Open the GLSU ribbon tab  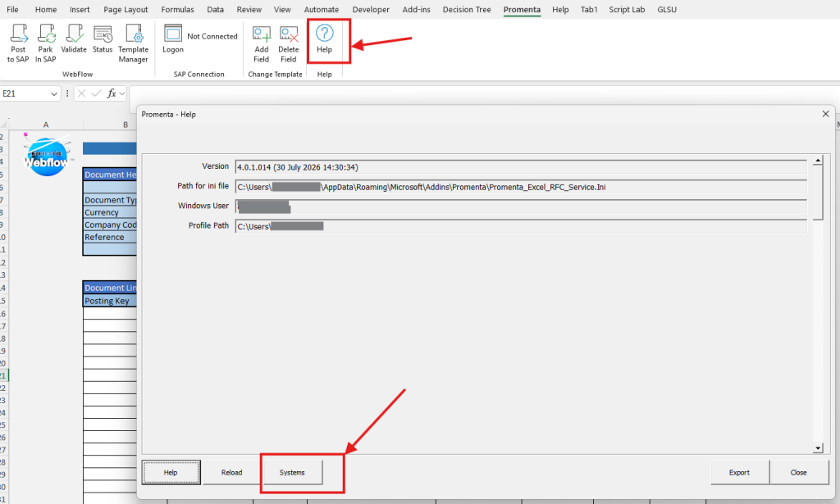click(x=667, y=10)
